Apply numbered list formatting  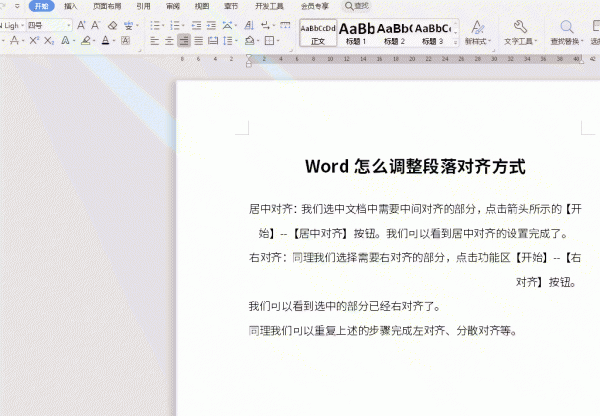(174, 26)
